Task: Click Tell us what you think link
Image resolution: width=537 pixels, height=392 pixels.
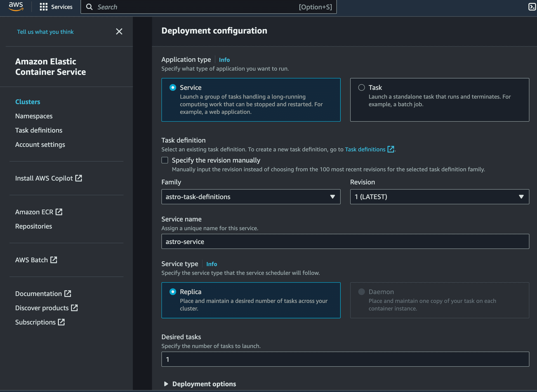Action: coord(45,32)
